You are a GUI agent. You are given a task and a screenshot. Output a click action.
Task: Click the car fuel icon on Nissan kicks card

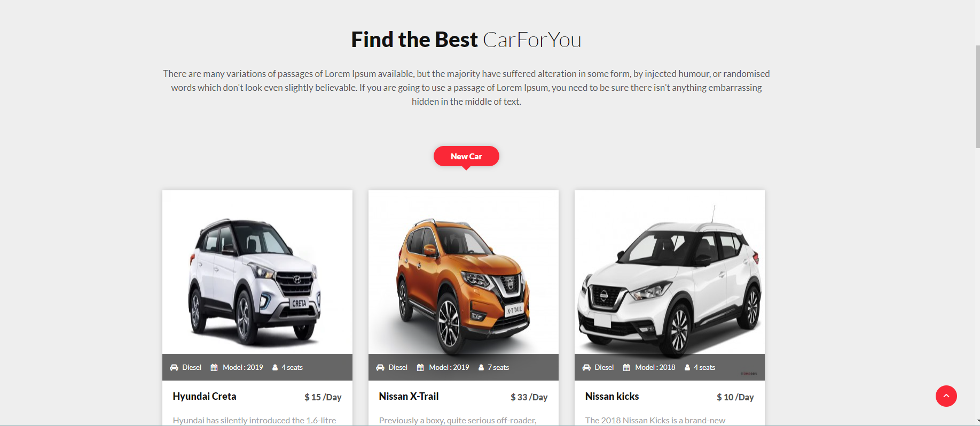[586, 368]
